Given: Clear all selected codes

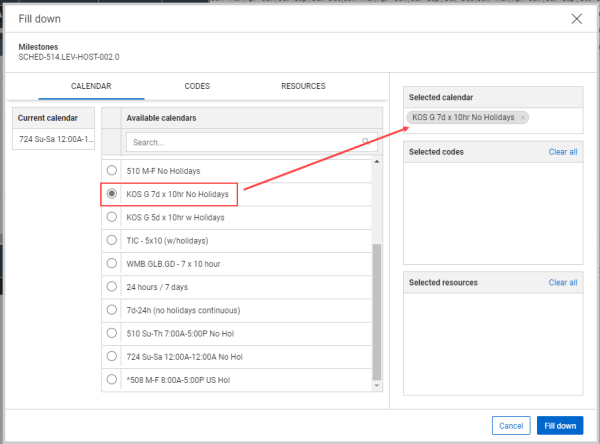Looking at the screenshot, I should pos(563,152).
